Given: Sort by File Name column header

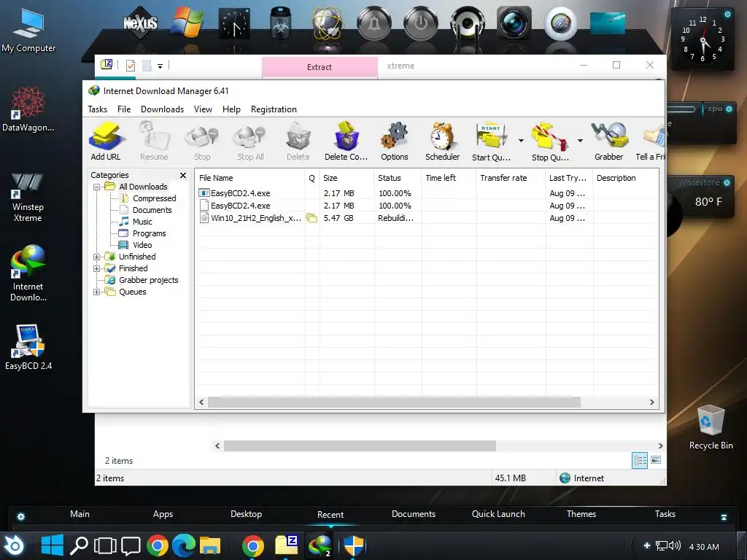Looking at the screenshot, I should pyautogui.click(x=250, y=178).
